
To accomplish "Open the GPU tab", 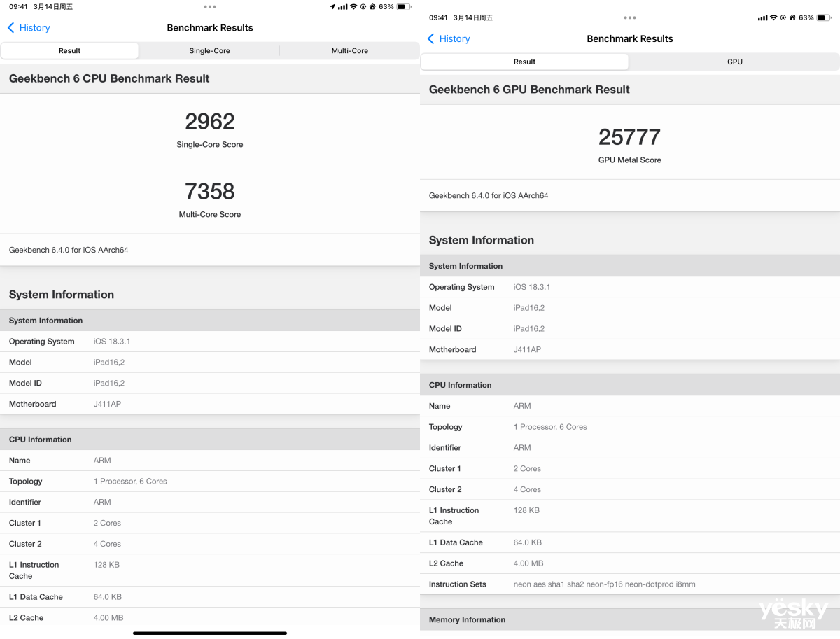I will tap(734, 62).
